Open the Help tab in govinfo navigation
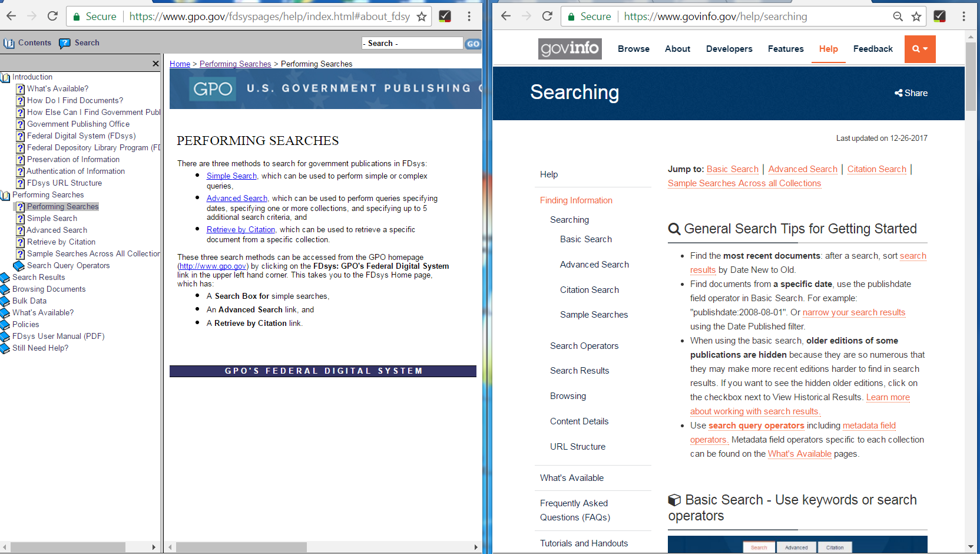The height and width of the screenshot is (554, 980). (x=828, y=49)
